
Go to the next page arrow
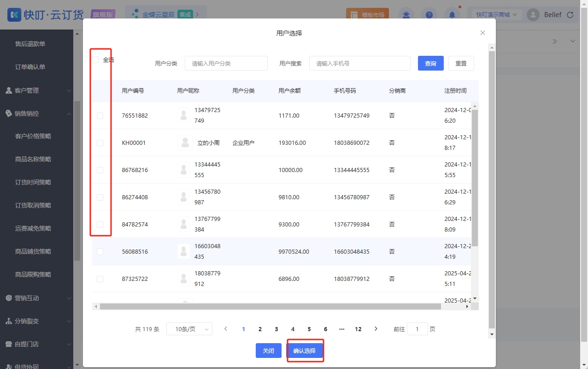(376, 329)
